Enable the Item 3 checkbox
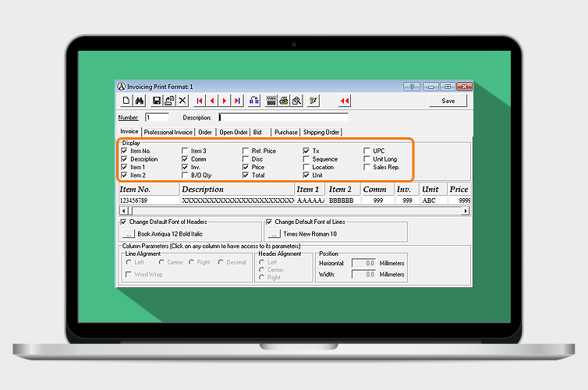 185,151
